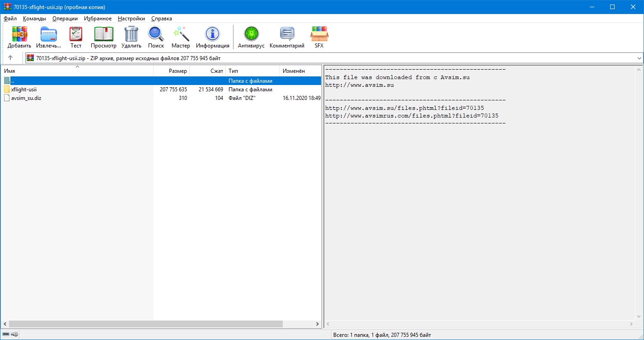Screen dimensions: 644x340
Task: Click the Удалить trash bin icon
Action: point(131,34)
